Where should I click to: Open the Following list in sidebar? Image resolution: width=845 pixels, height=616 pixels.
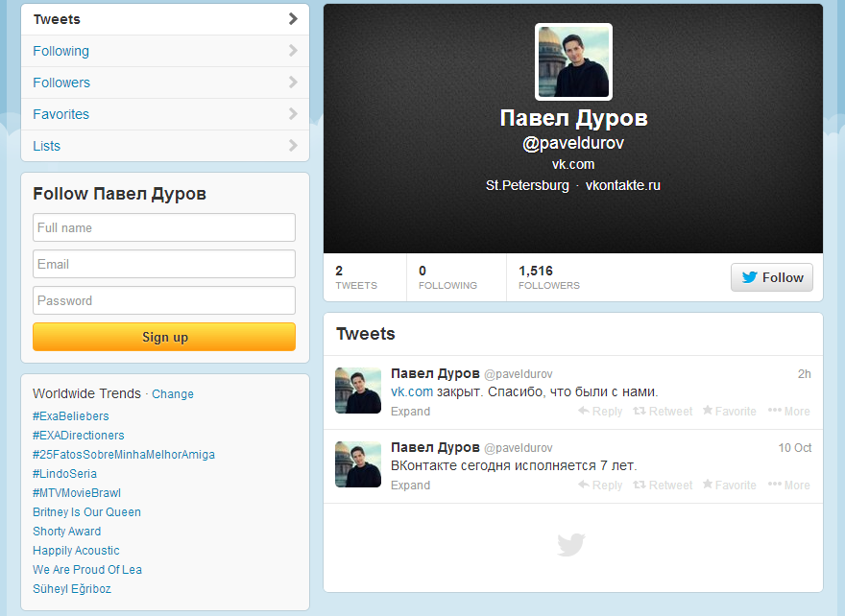pyautogui.click(x=165, y=51)
